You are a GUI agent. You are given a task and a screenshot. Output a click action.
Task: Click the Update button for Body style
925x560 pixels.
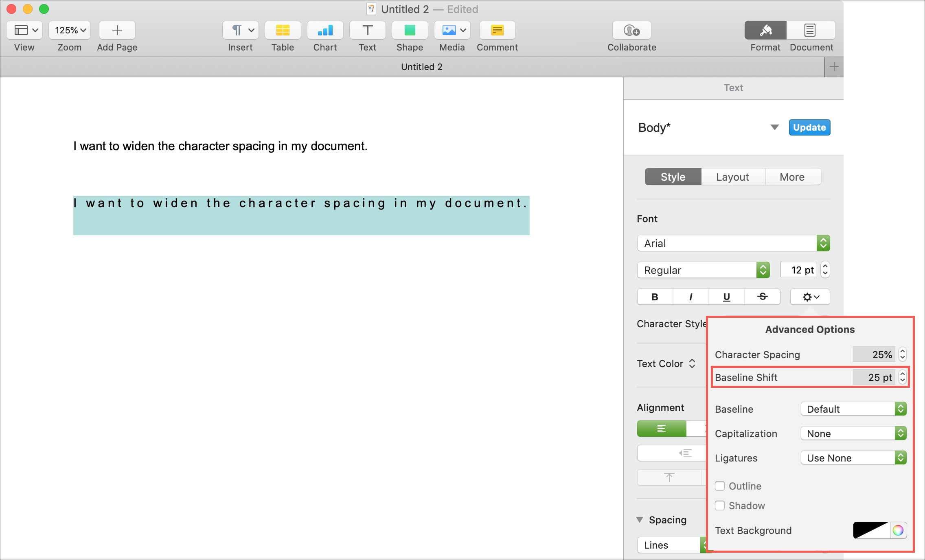(x=809, y=127)
